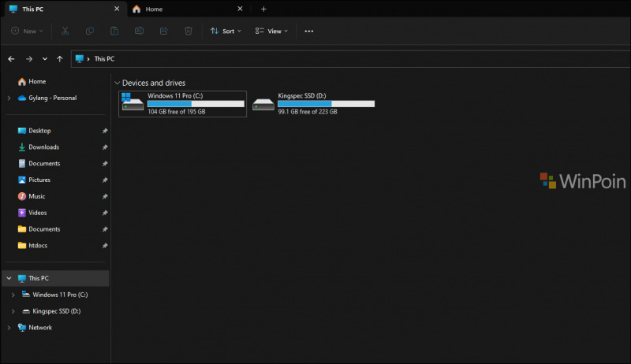The width and height of the screenshot is (631, 364).
Task: Open Videos in quick access
Action: point(37,213)
